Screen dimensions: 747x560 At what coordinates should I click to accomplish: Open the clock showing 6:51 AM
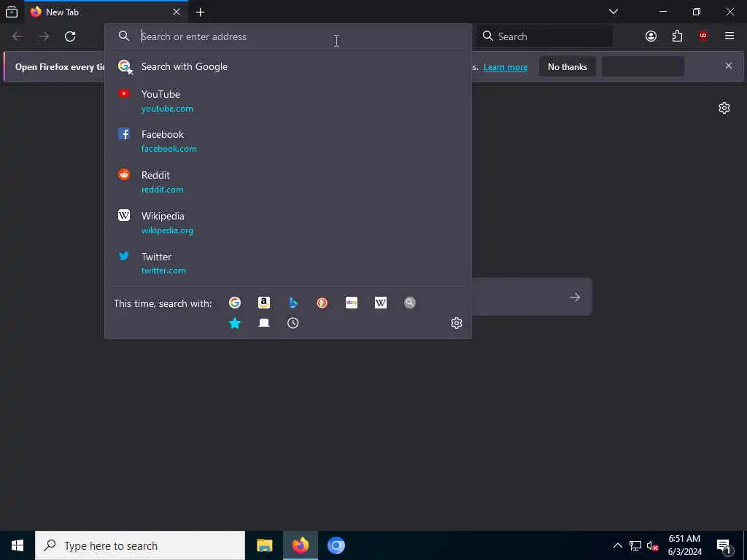[684, 545]
